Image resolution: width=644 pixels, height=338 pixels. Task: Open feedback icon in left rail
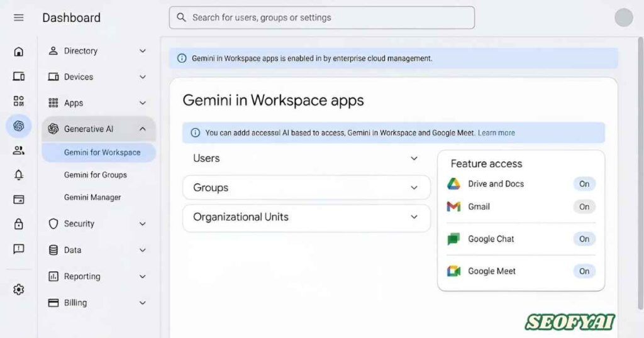click(x=18, y=249)
